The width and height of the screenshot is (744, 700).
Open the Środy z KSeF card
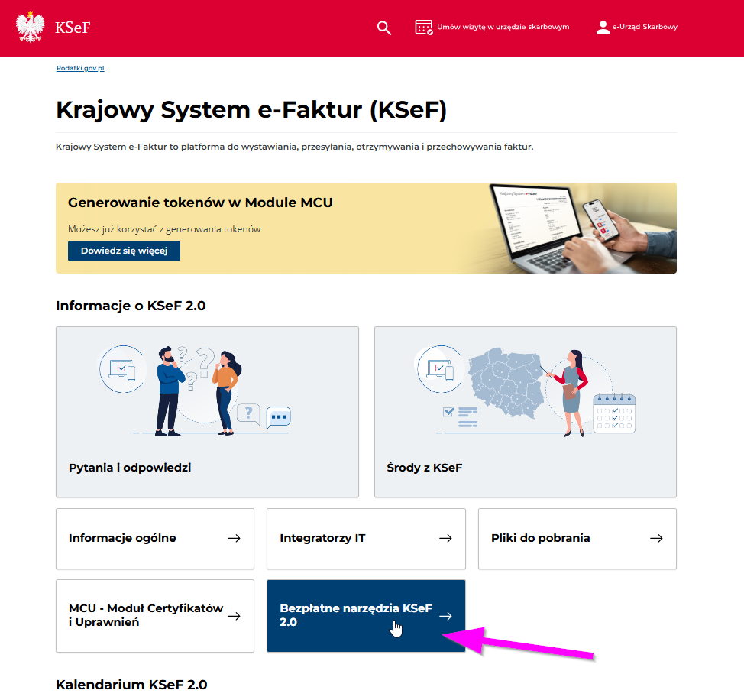525,411
